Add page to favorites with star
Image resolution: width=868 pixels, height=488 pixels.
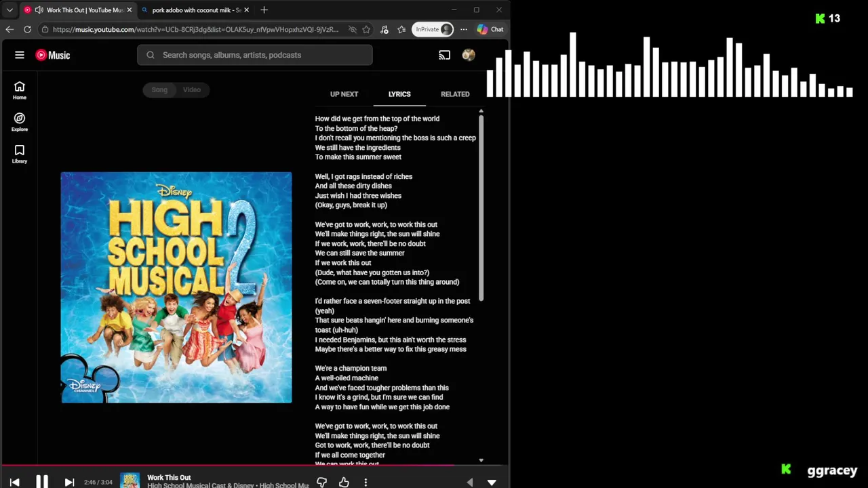pos(366,29)
